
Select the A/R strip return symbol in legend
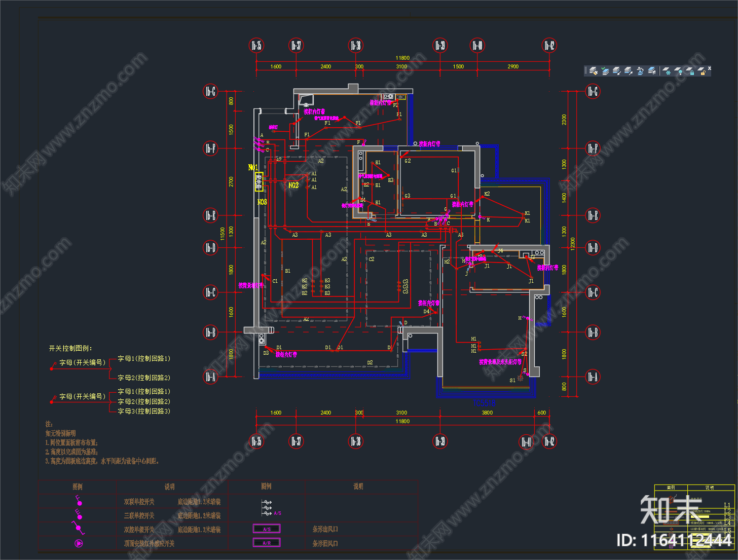pos(267,543)
